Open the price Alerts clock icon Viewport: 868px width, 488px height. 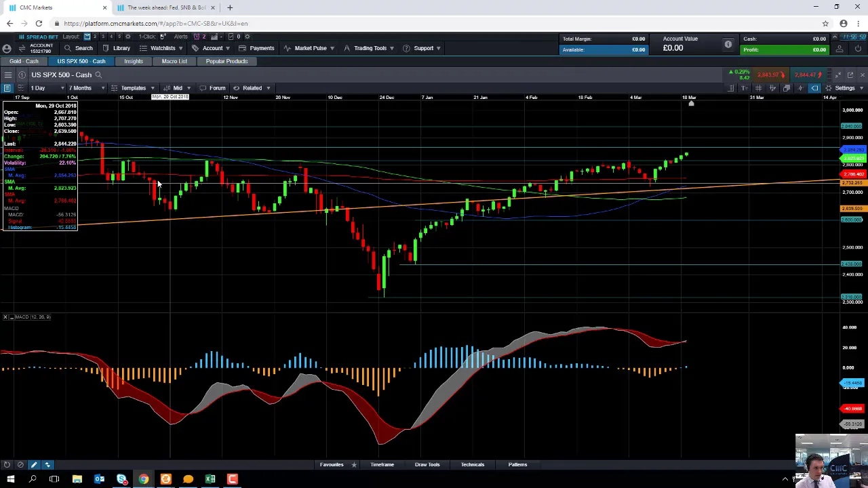pos(197,37)
